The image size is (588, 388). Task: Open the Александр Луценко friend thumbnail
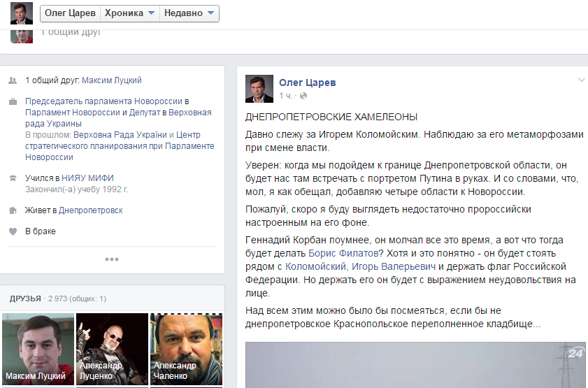pos(112,350)
